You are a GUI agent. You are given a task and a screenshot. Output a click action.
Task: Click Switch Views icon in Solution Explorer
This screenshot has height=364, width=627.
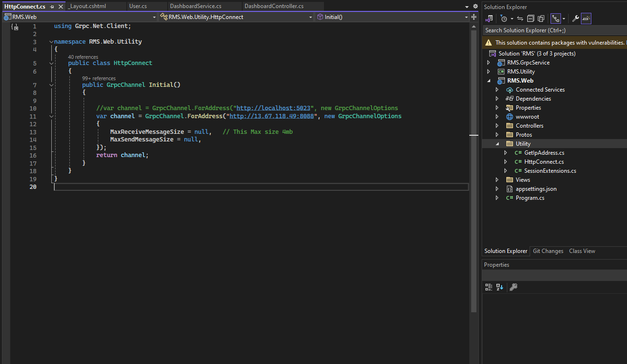coord(489,19)
